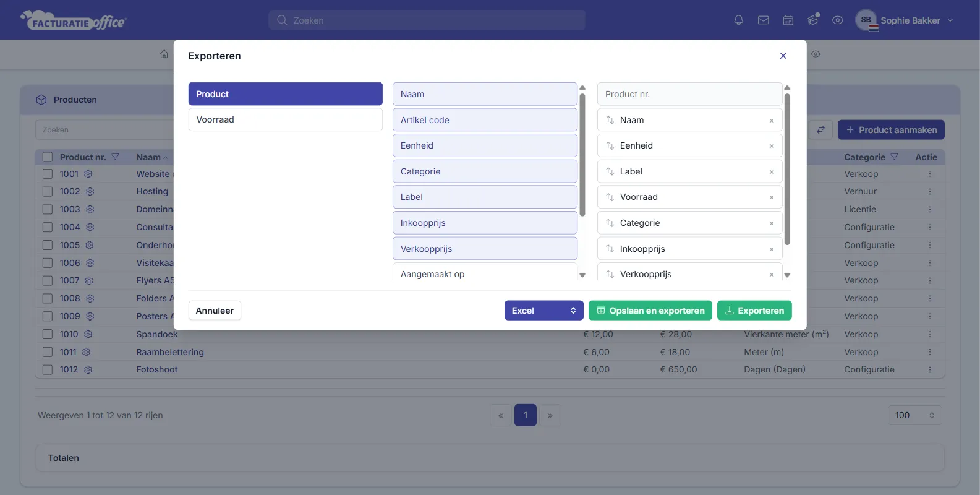Open settings gear for product 1001
Screen dimensions: 980x495
pyautogui.click(x=88, y=174)
